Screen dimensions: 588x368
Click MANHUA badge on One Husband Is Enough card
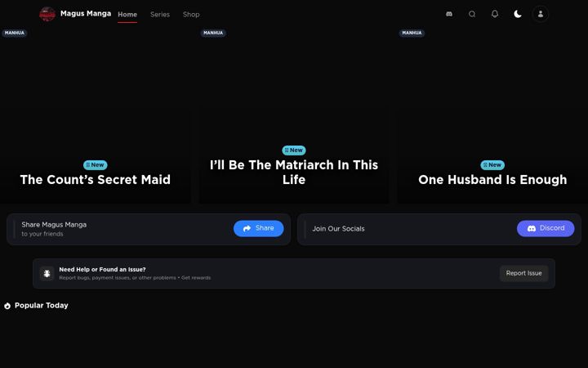(412, 33)
